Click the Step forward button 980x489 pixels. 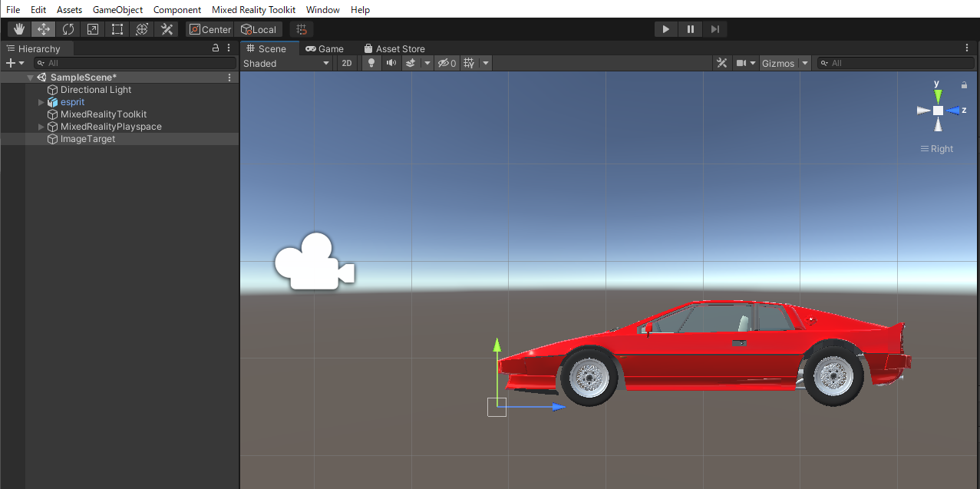pyautogui.click(x=714, y=29)
